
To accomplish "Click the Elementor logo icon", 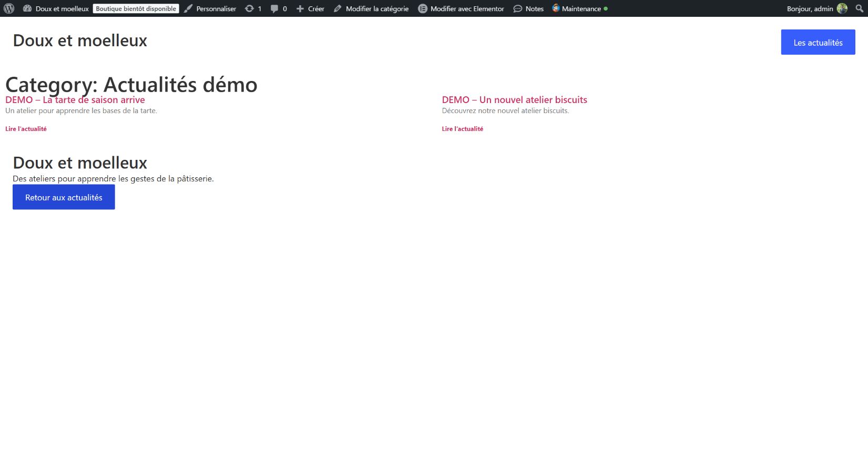I will (x=423, y=8).
